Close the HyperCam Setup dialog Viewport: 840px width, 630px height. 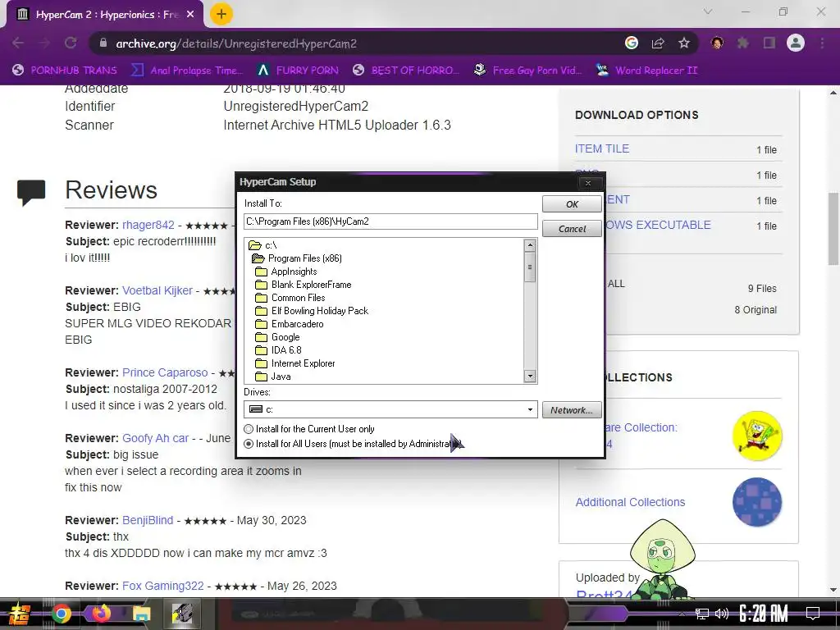[x=587, y=183]
